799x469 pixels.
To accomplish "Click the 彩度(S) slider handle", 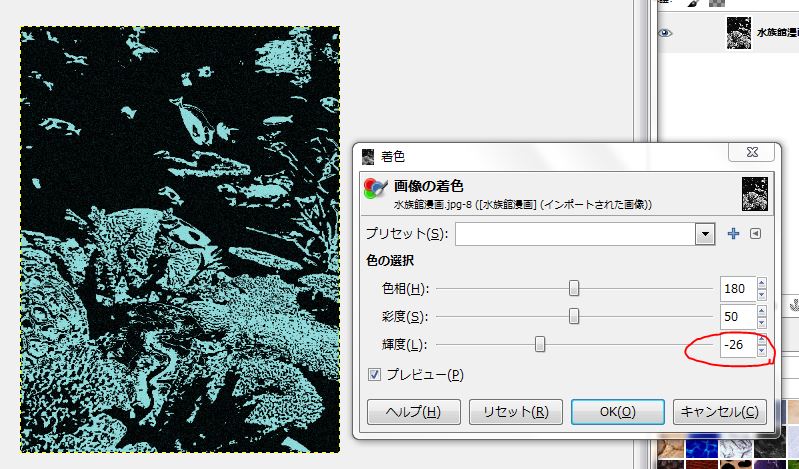I will (x=574, y=317).
